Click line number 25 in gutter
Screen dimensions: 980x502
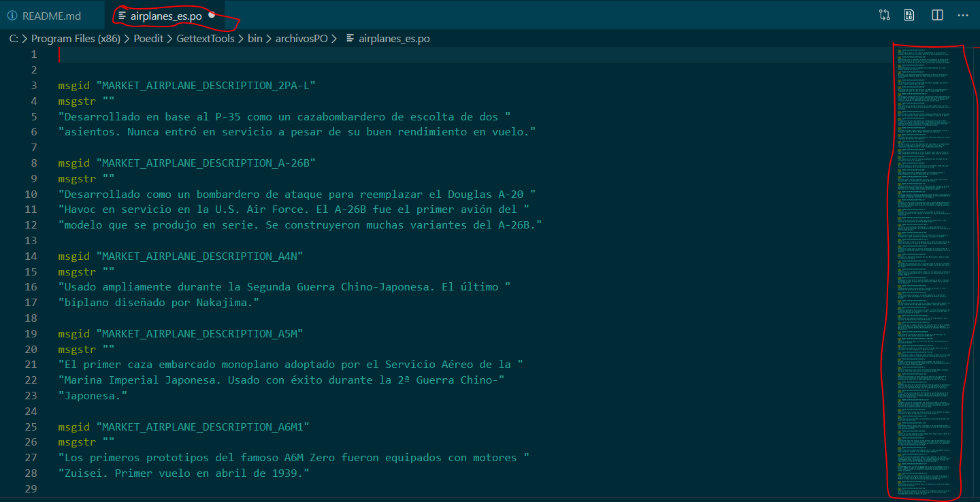(x=30, y=427)
